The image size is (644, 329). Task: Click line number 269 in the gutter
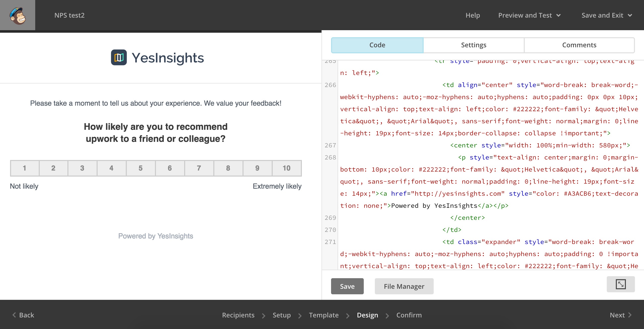330,218
